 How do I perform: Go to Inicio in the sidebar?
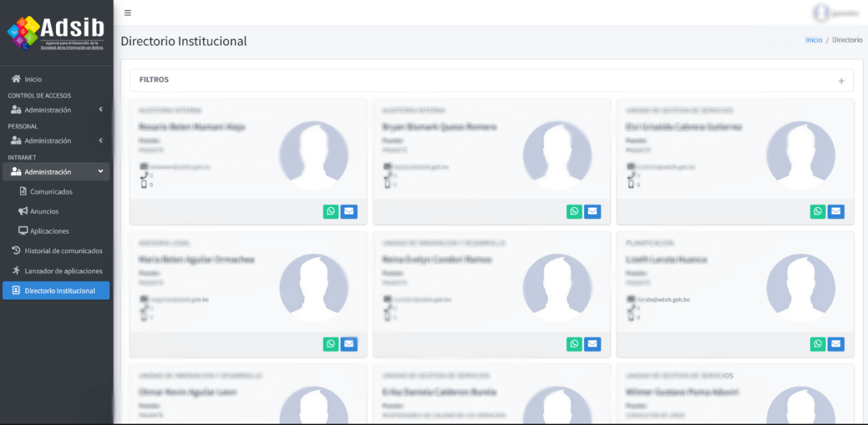pyautogui.click(x=33, y=79)
